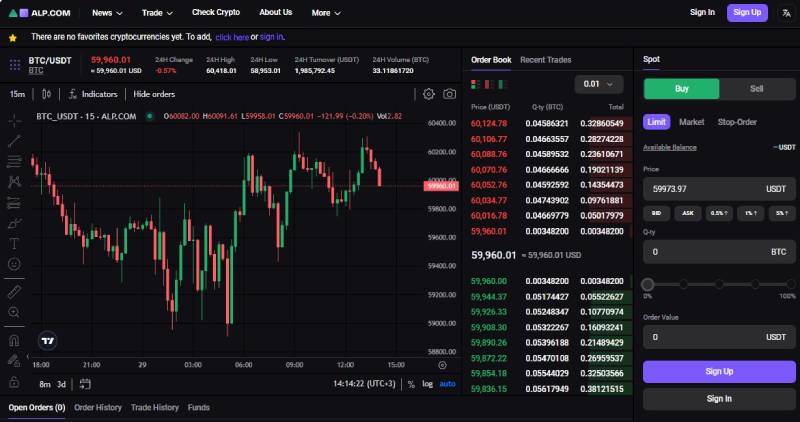Select the forecasting and measurement position tool

coord(14,203)
